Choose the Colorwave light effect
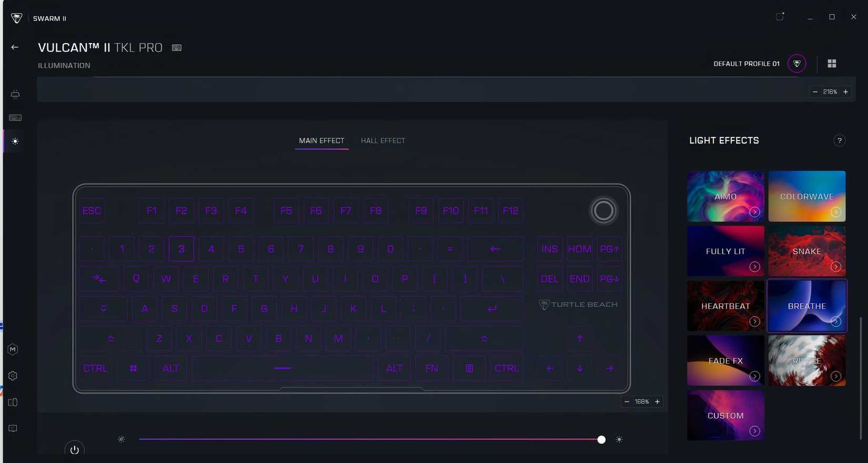Viewport: 868px width, 463px height. point(807,196)
